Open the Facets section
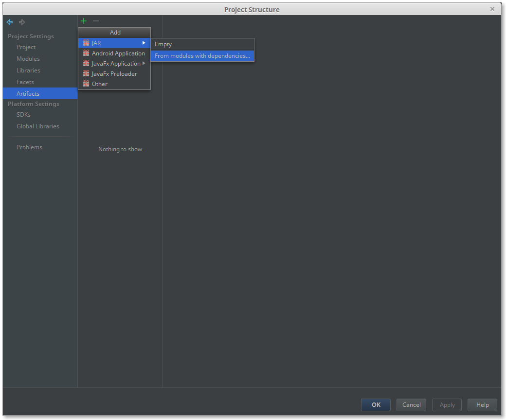506x420 pixels. [25, 82]
